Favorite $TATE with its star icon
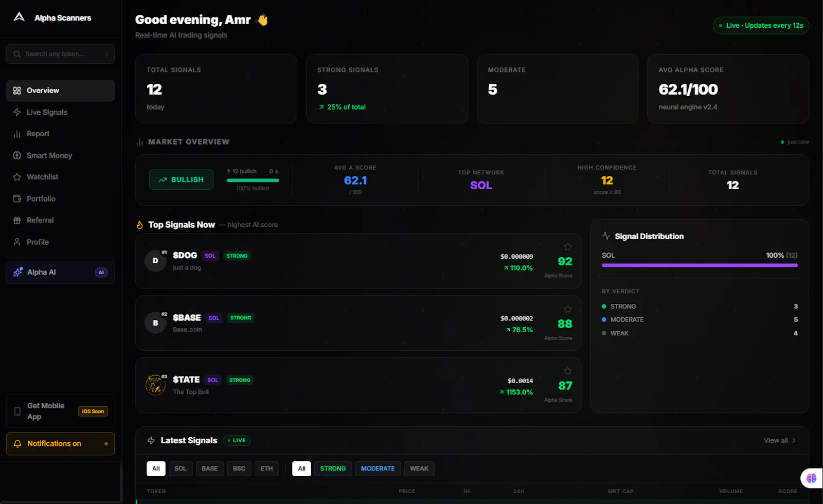This screenshot has width=823, height=504. tap(567, 371)
